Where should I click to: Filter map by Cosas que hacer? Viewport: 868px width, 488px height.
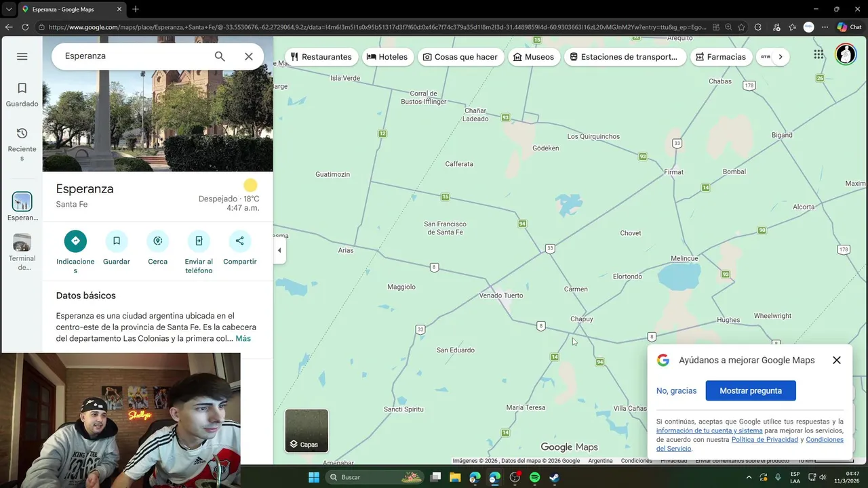click(460, 57)
